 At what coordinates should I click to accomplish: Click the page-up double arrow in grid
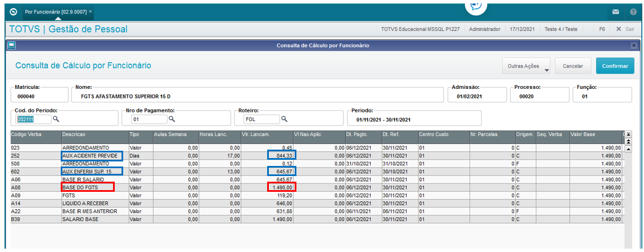pos(628,141)
